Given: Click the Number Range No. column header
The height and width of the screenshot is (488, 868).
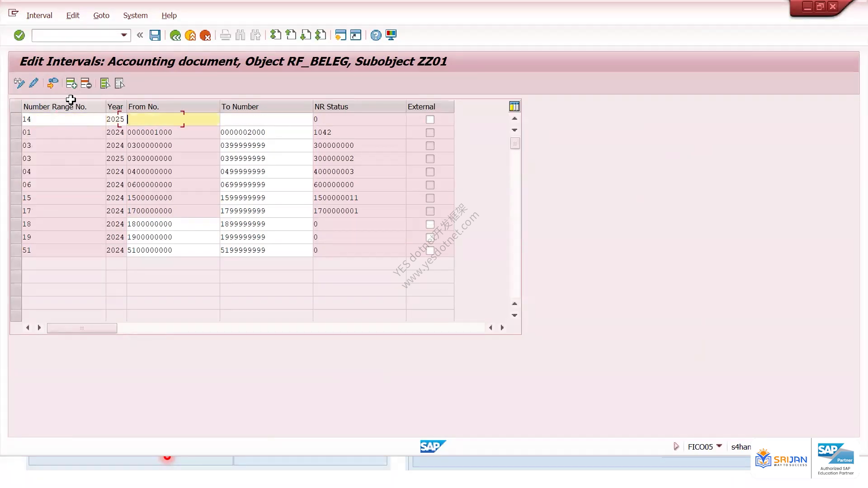Looking at the screenshot, I should pos(64,107).
